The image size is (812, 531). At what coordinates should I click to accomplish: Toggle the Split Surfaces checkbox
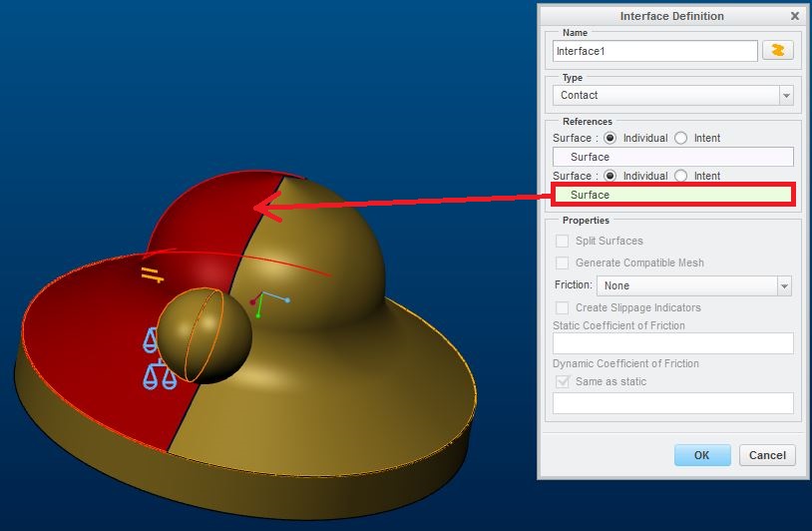(x=562, y=241)
